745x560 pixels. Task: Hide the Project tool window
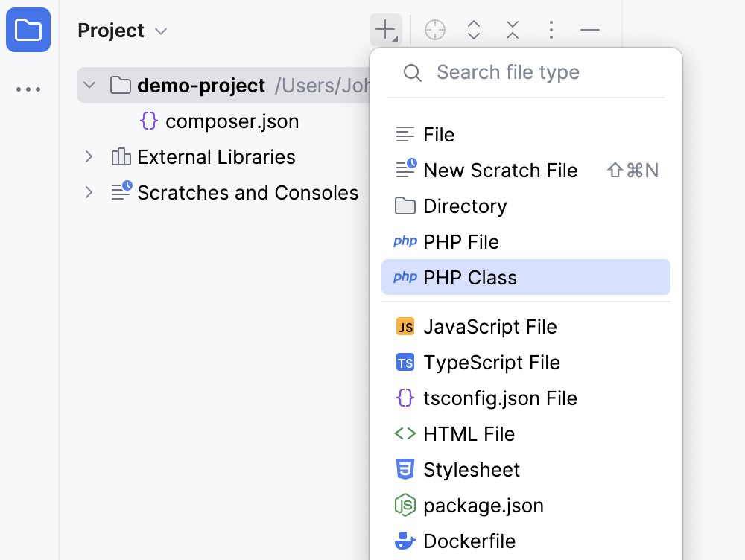click(x=590, y=30)
